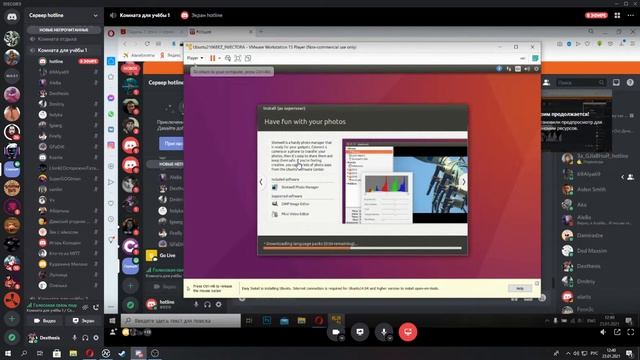Select member Dod Maxsim in shared member list
Screen dimensions: 640x360
coord(593,251)
